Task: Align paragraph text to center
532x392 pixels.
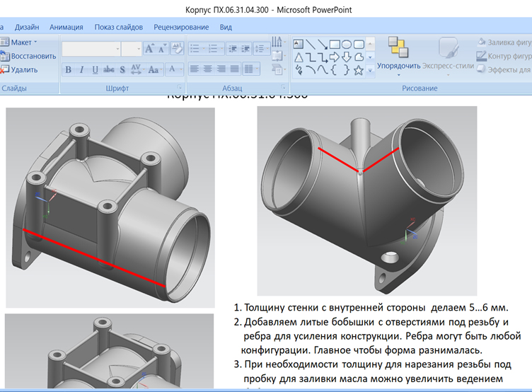Action: (x=208, y=69)
